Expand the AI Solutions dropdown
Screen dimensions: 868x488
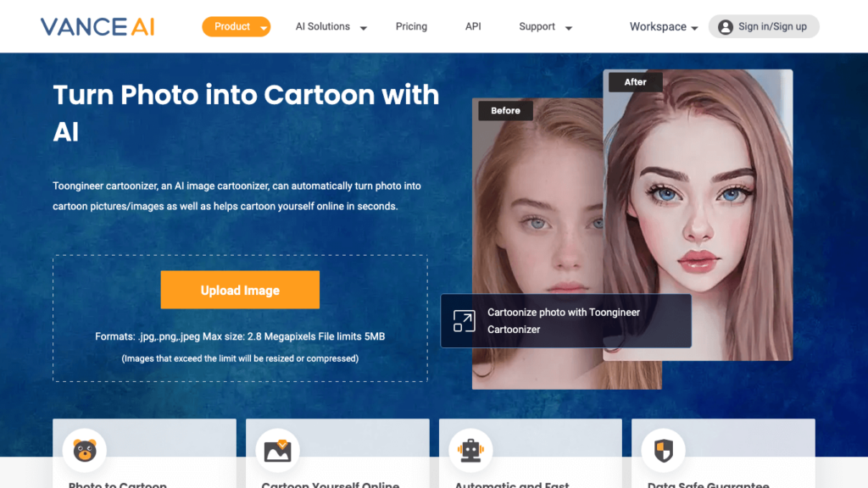[x=331, y=27]
